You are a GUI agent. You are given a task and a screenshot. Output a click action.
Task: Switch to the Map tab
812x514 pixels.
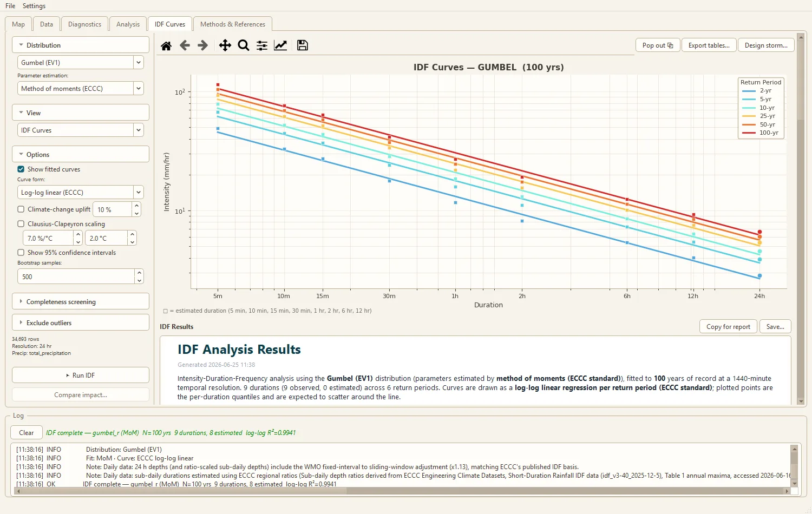tap(18, 24)
